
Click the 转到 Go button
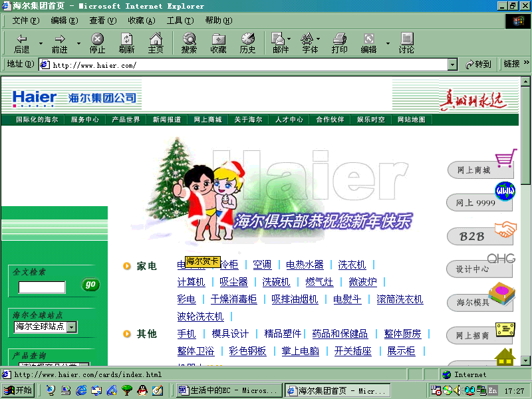coord(478,64)
